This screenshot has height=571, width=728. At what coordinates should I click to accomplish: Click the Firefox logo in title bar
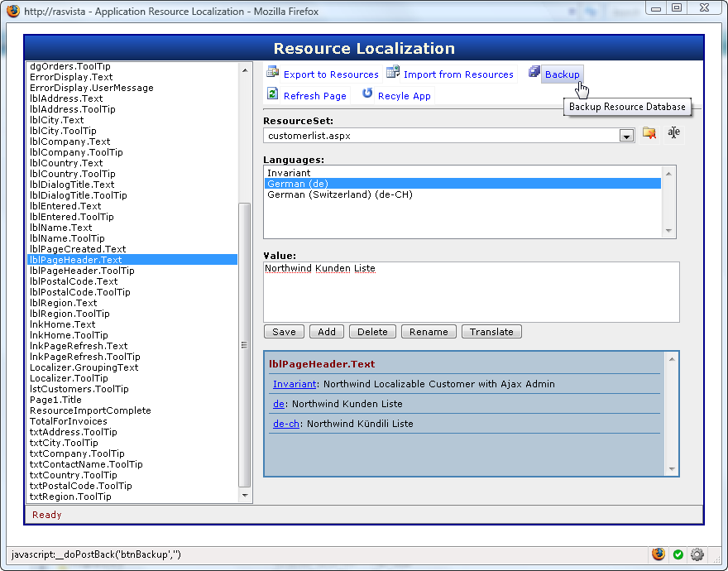(13, 10)
